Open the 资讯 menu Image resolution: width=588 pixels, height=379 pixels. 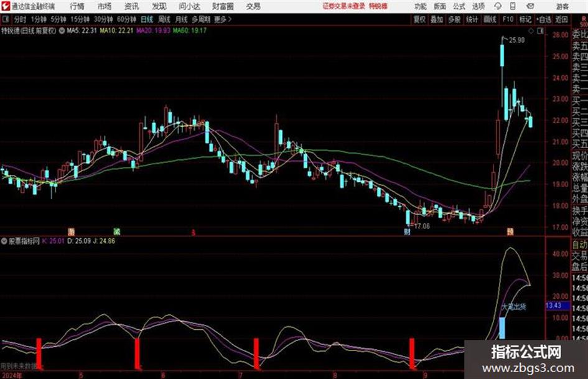pos(132,6)
